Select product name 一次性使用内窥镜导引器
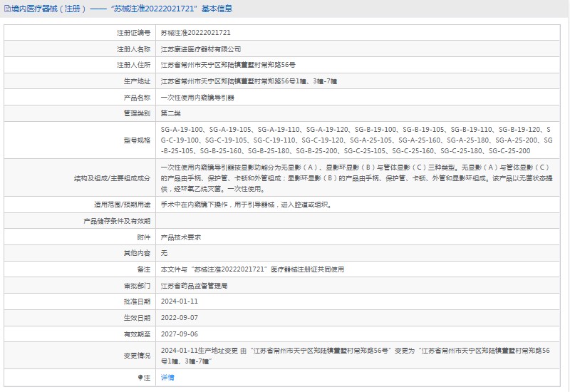This screenshot has width=570, height=392. [197, 98]
